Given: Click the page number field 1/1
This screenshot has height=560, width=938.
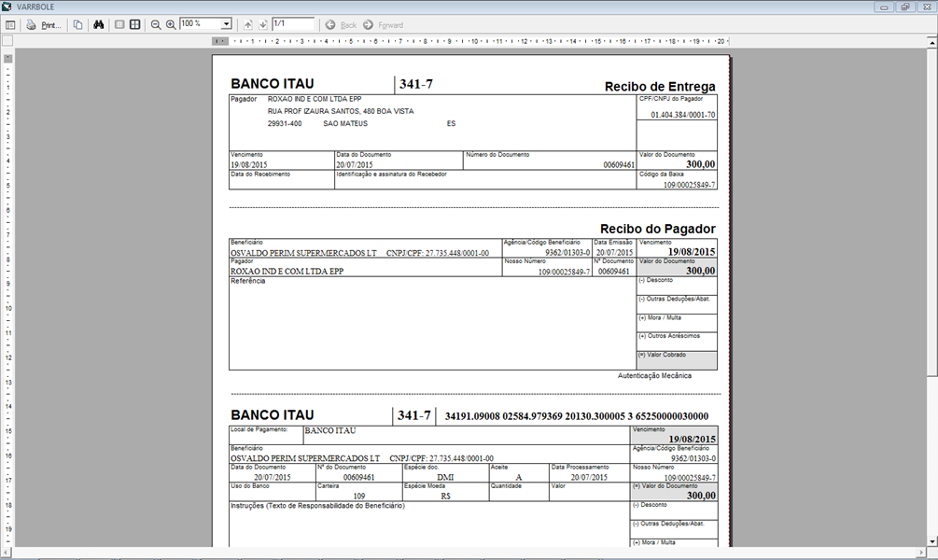Looking at the screenshot, I should [x=292, y=24].
